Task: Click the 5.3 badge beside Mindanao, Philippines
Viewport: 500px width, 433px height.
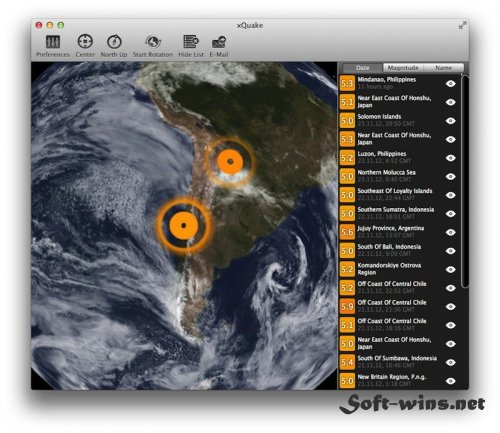Action: [347, 83]
